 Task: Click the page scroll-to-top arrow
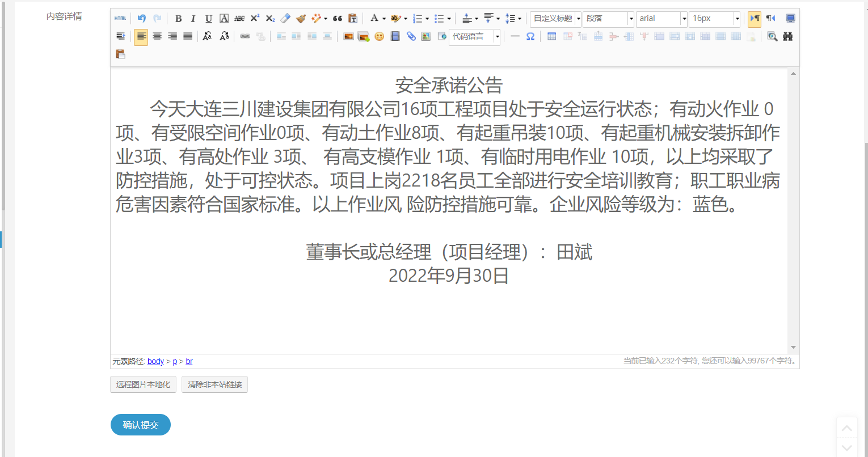point(847,428)
